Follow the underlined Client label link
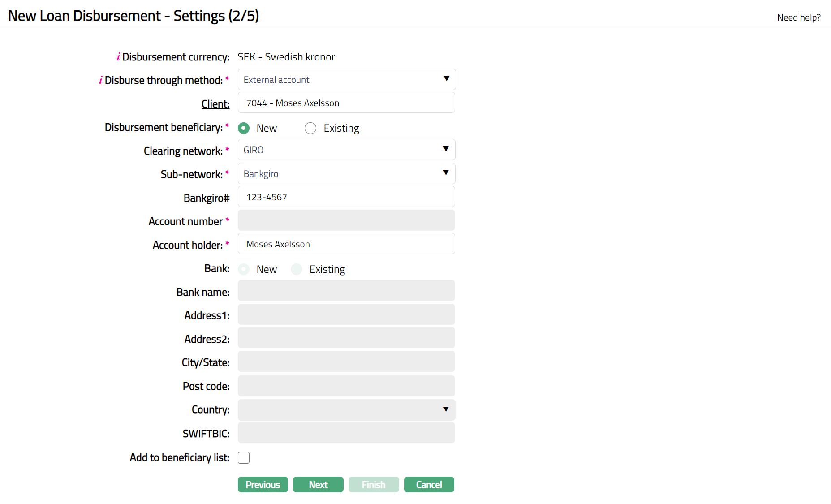Screen dimensions: 831x504 [x=215, y=104]
